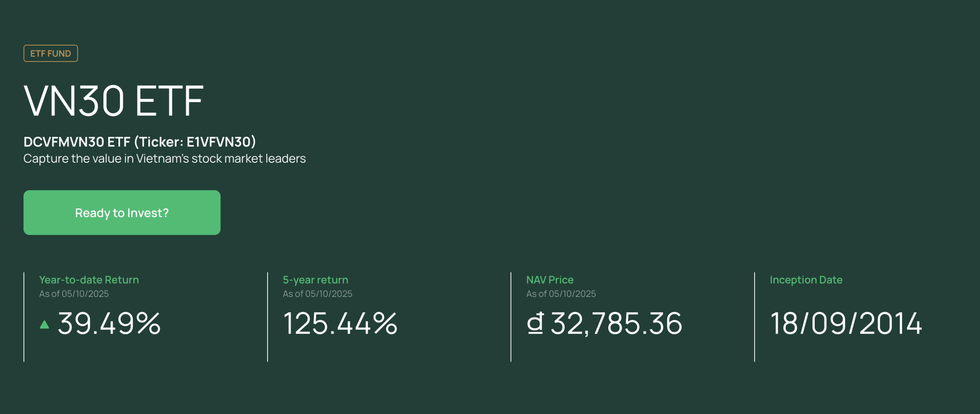Select the 32,785.36 NAV value
Image resolution: width=980 pixels, height=414 pixels.
point(616,324)
